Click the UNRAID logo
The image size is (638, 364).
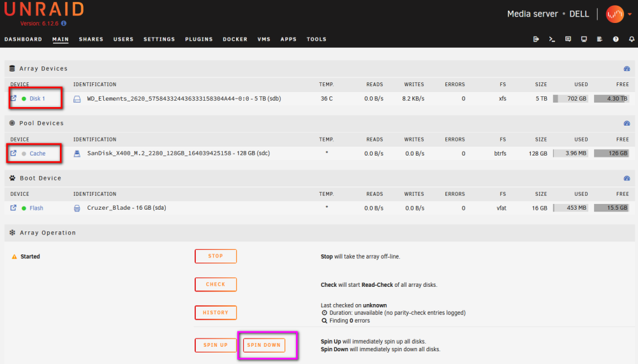pos(44,10)
